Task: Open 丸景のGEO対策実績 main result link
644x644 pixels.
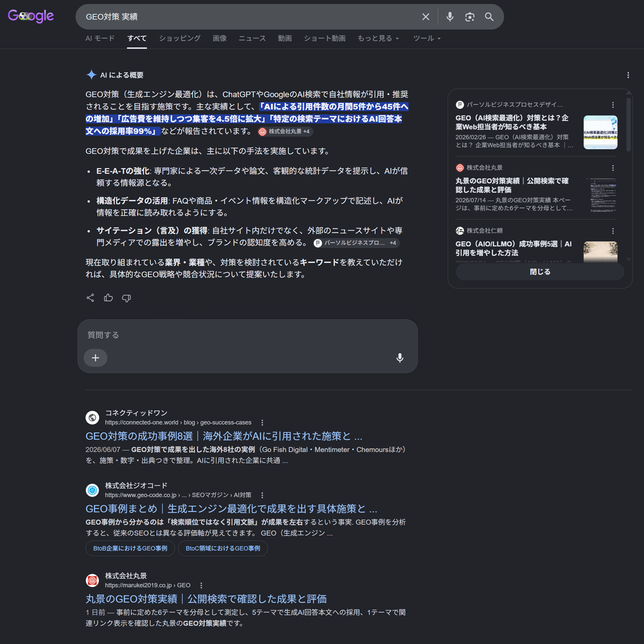Action: pyautogui.click(x=206, y=599)
